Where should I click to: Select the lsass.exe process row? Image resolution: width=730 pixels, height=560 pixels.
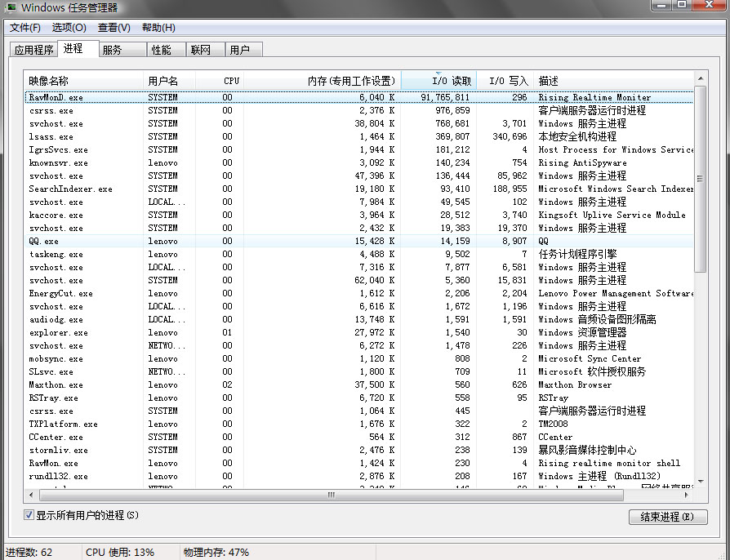pos(358,136)
